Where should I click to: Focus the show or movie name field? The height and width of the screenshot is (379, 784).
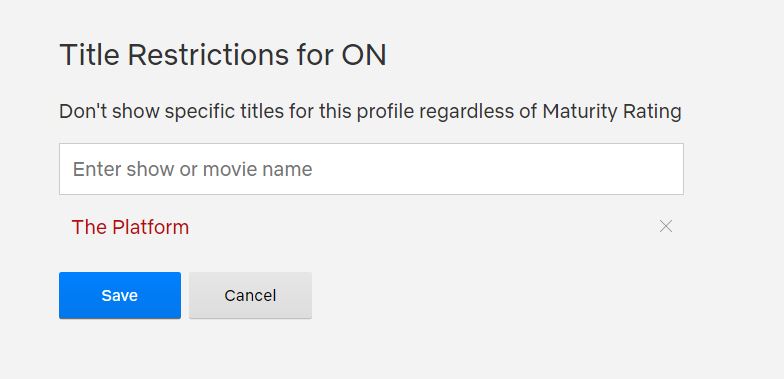[x=371, y=169]
